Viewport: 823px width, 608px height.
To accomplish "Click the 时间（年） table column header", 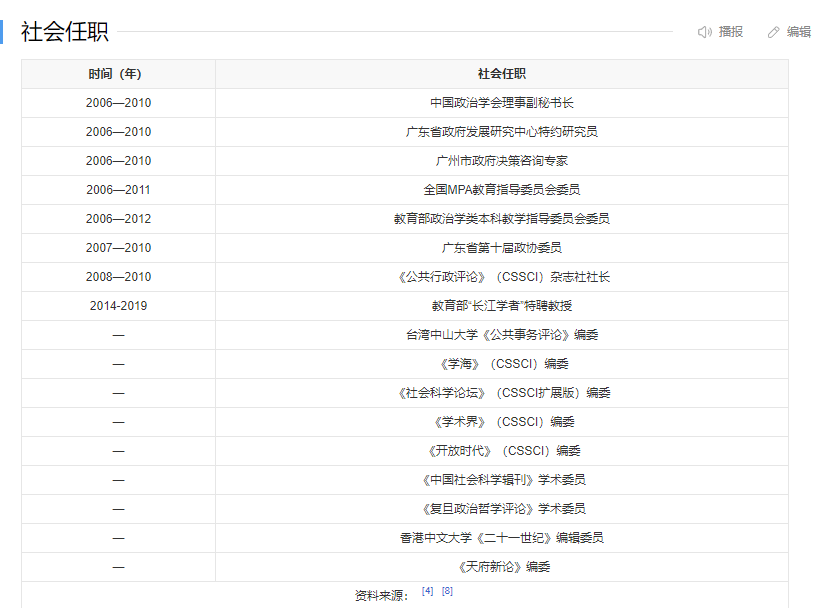I will [118, 74].
